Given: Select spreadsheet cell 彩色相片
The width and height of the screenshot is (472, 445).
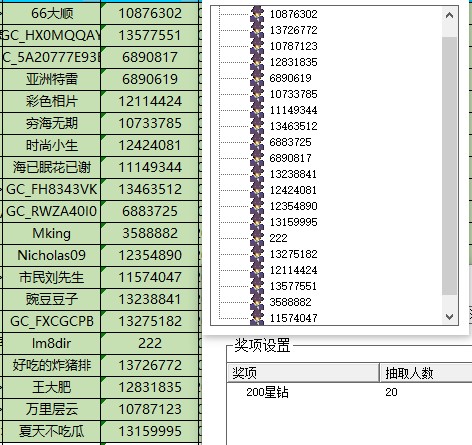Looking at the screenshot, I should tap(51, 101).
